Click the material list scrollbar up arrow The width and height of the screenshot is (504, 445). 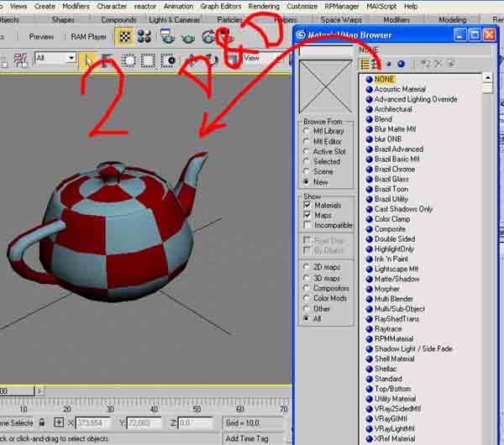tap(487, 78)
